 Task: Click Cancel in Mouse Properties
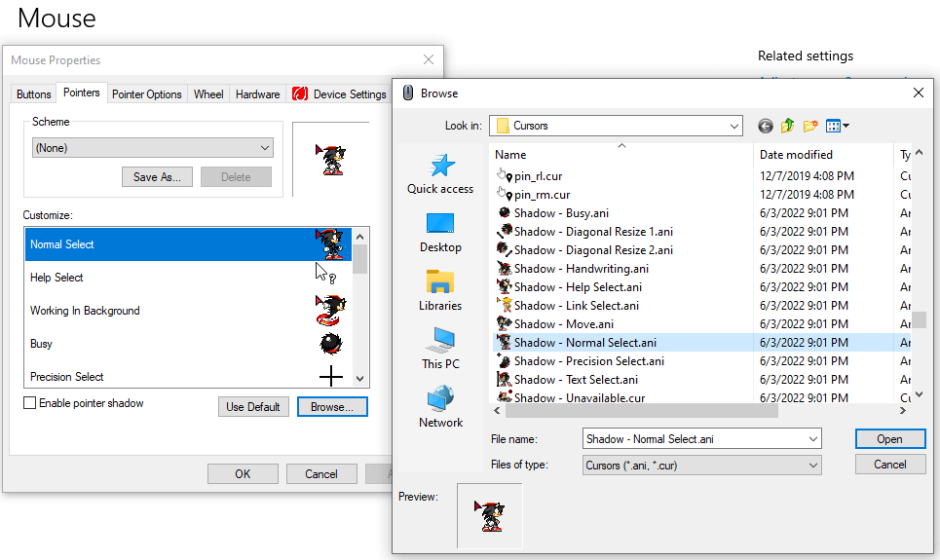(x=321, y=473)
